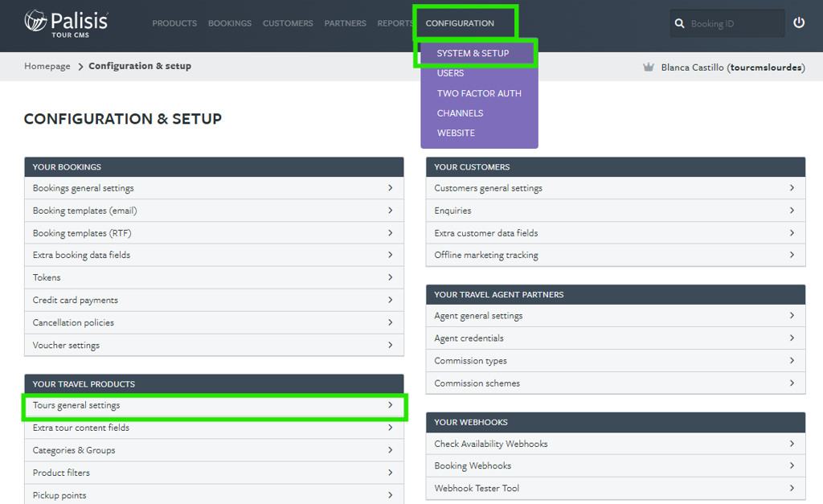The image size is (823, 504).
Task: Click the Your Bookings section header
Action: 214,167
